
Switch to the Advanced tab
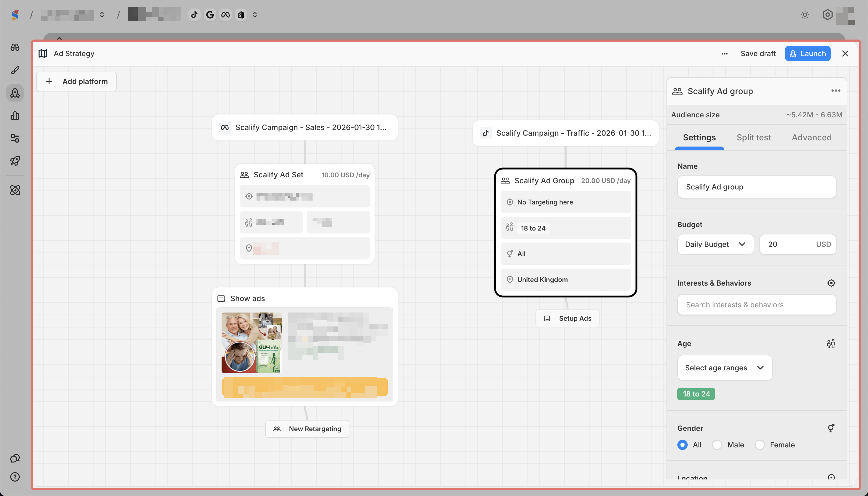pyautogui.click(x=811, y=138)
